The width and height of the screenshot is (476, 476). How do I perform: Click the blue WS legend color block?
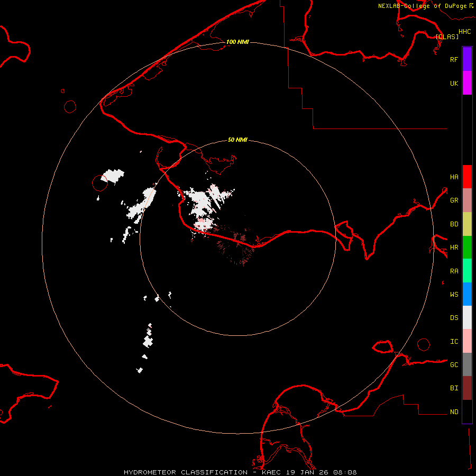tap(467, 294)
